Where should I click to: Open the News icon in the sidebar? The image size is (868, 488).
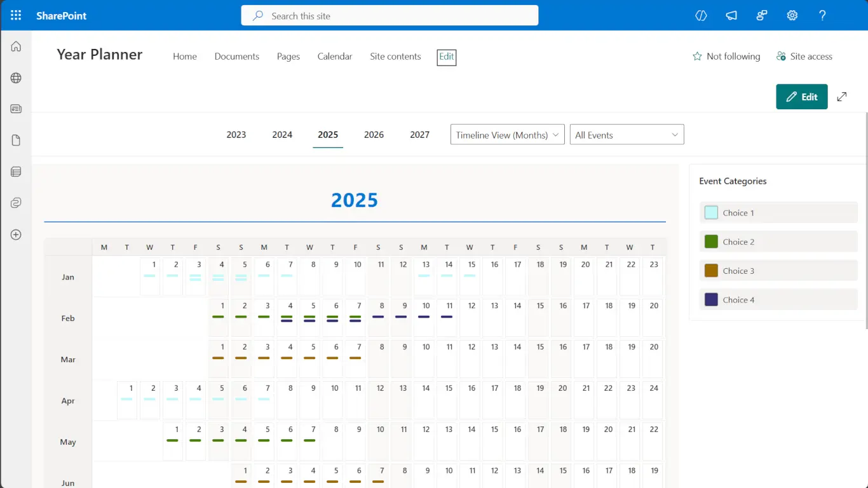pyautogui.click(x=16, y=109)
